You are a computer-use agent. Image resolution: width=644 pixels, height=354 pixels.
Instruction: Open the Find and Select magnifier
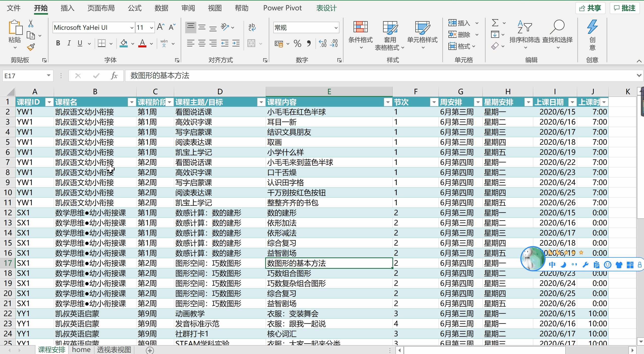[557, 34]
